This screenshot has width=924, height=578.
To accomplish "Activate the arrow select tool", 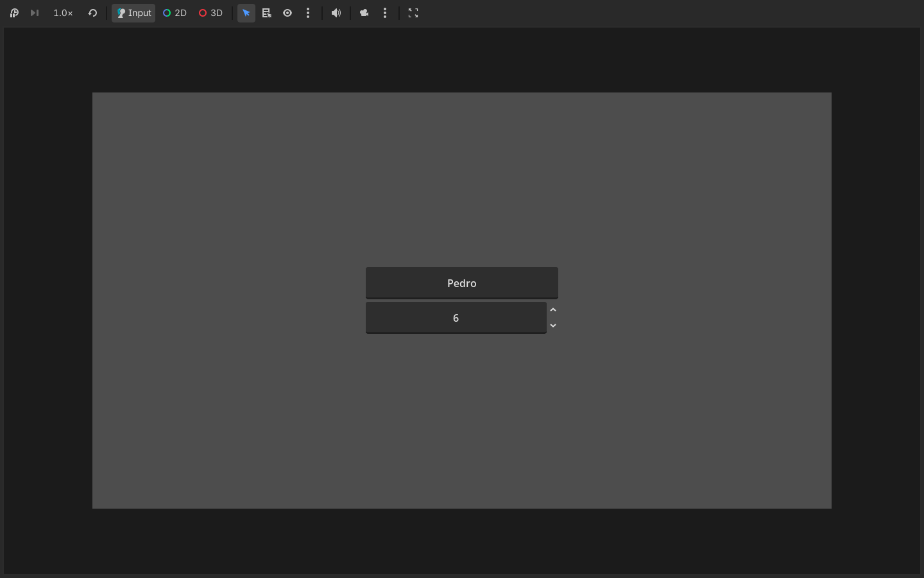I will 246,13.
